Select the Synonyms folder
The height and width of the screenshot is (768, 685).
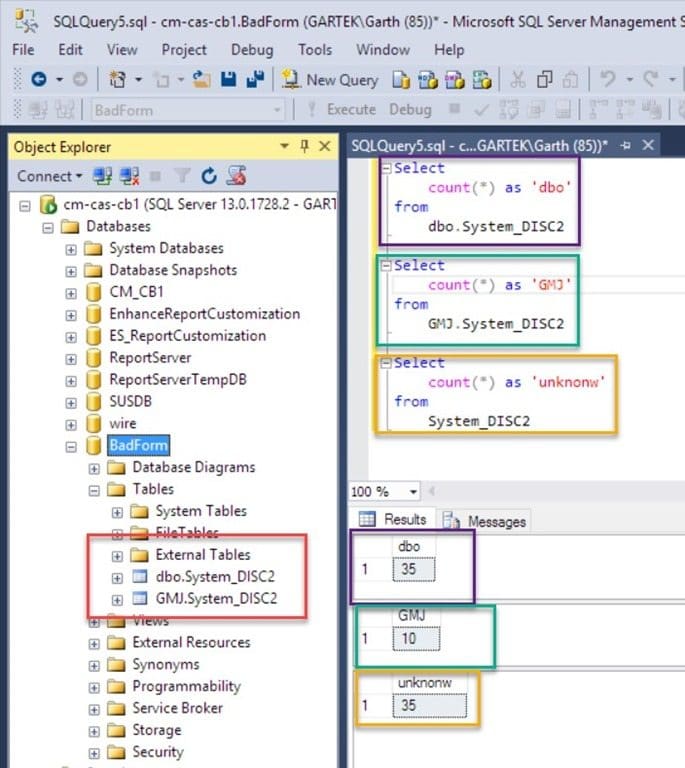point(165,664)
